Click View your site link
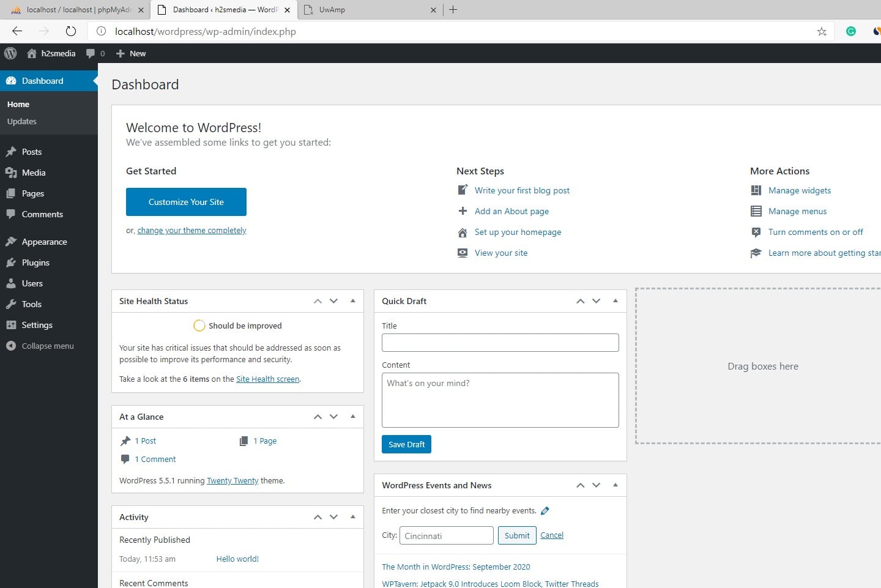This screenshot has height=588, width=881. [x=501, y=253]
